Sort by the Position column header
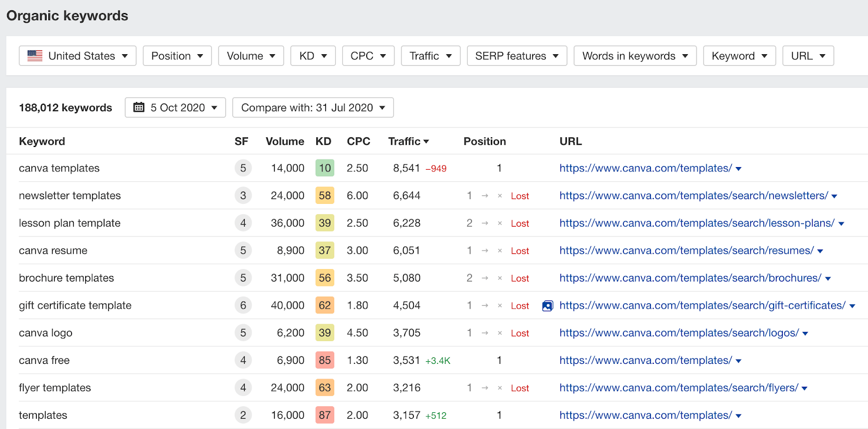The image size is (868, 429). (x=484, y=142)
